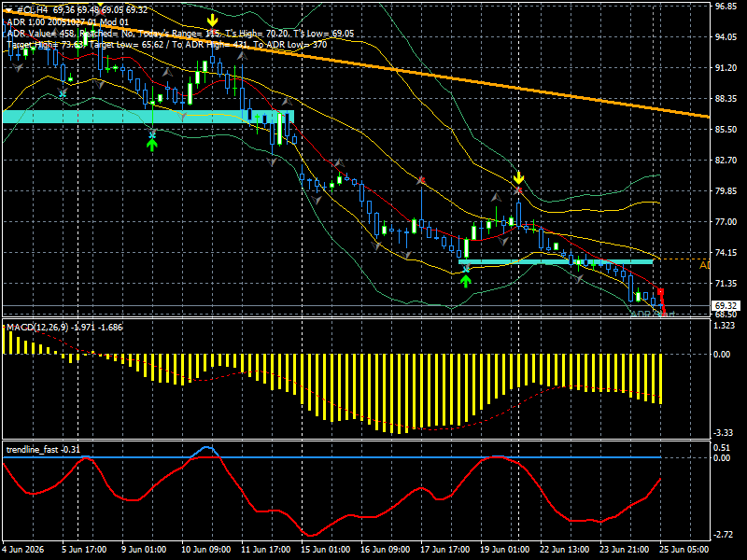This screenshot has height=560, width=747.
Task: Select the yellow down arrow near 19 Jun
Action: 518,178
